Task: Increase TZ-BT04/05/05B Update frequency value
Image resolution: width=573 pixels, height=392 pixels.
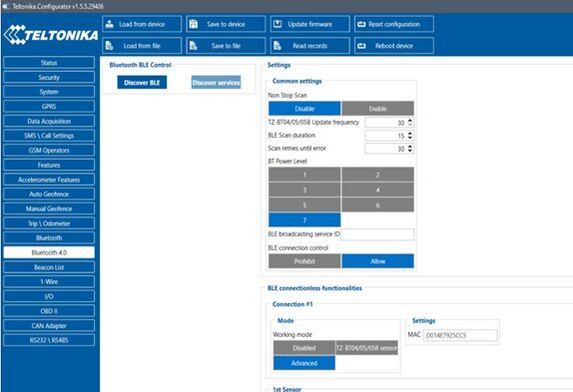Action: pos(410,120)
